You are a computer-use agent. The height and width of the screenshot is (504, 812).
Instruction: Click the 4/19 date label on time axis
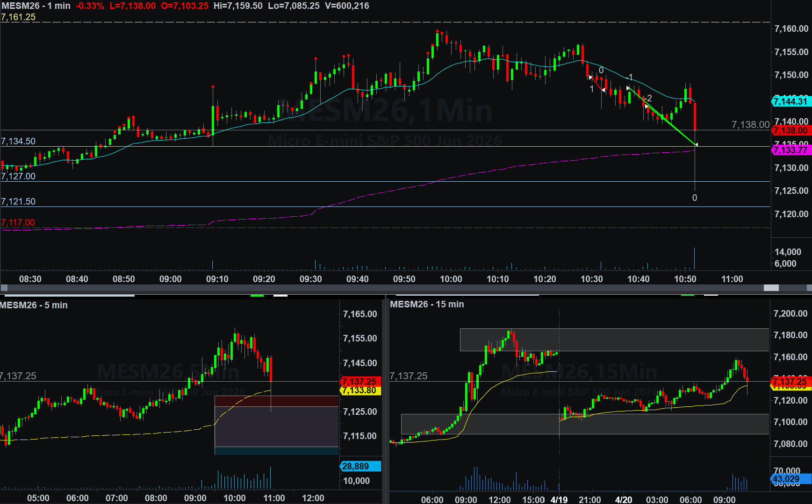[x=559, y=499]
